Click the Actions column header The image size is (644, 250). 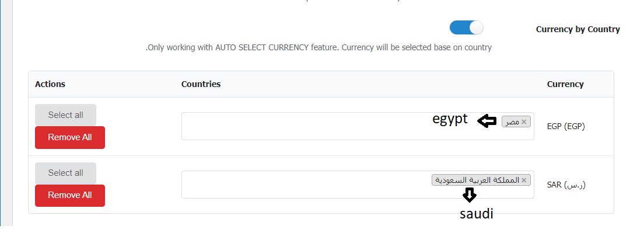(50, 84)
